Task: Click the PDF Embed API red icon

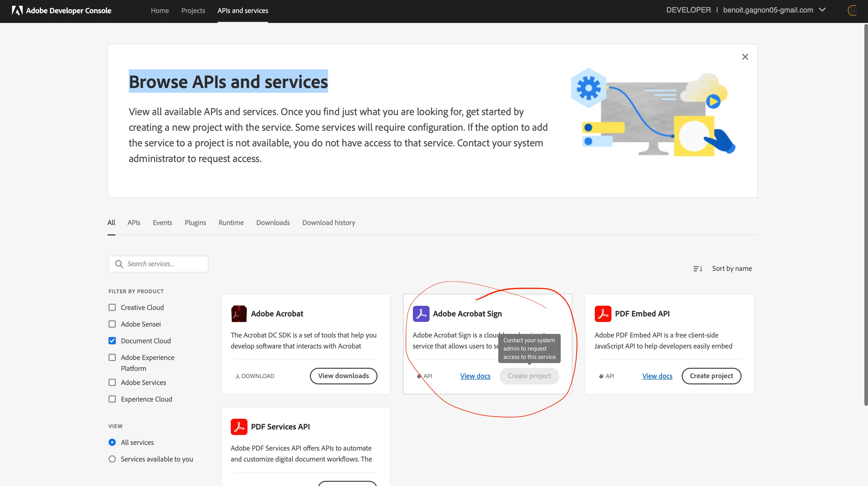Action: click(x=603, y=314)
